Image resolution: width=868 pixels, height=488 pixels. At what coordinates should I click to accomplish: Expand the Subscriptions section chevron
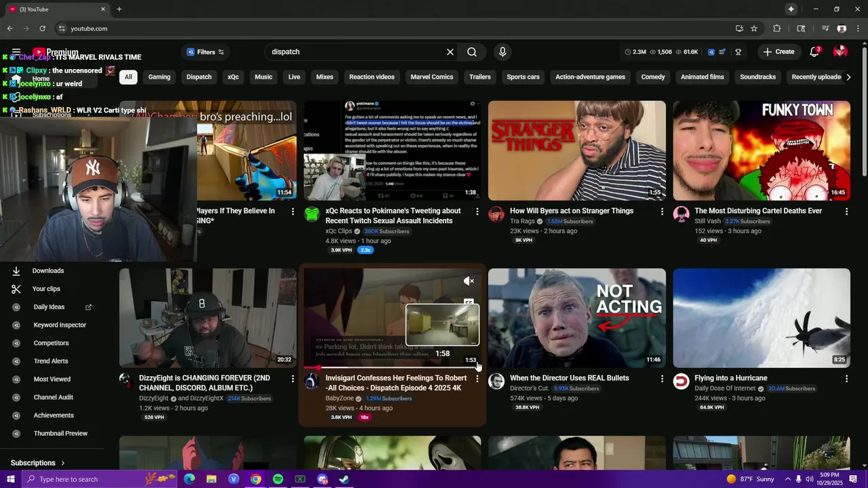(x=63, y=463)
